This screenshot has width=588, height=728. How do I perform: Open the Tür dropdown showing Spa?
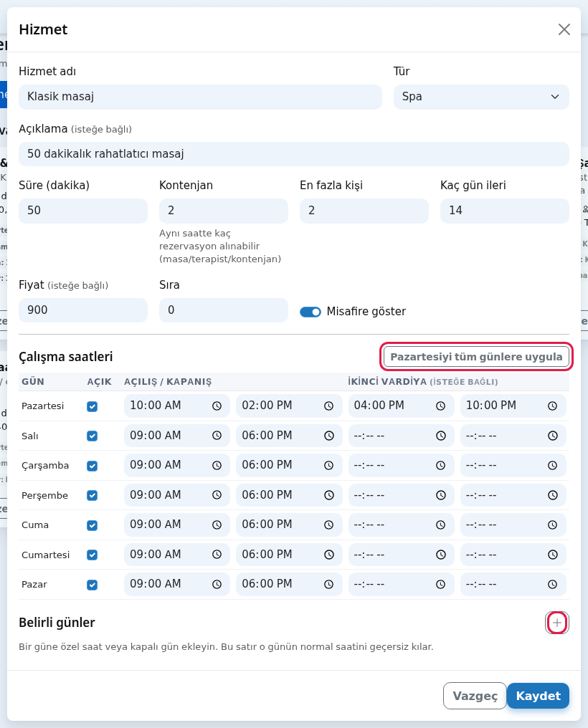[x=481, y=97]
